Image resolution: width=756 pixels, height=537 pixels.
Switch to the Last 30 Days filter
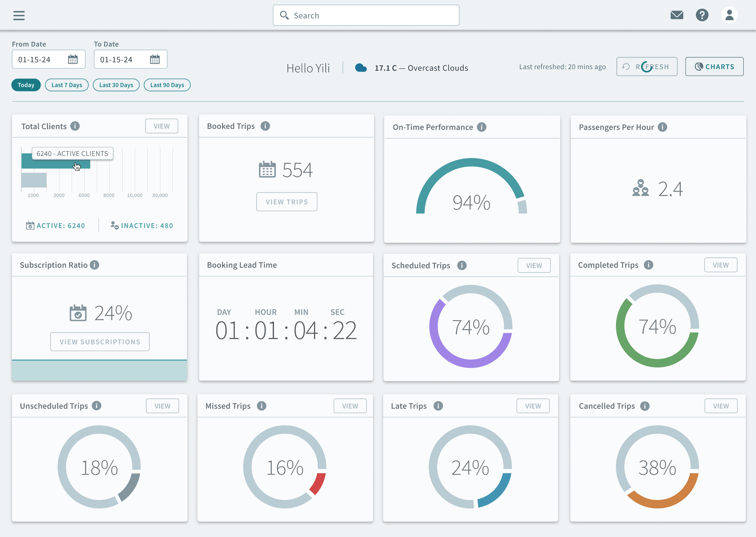[116, 85]
